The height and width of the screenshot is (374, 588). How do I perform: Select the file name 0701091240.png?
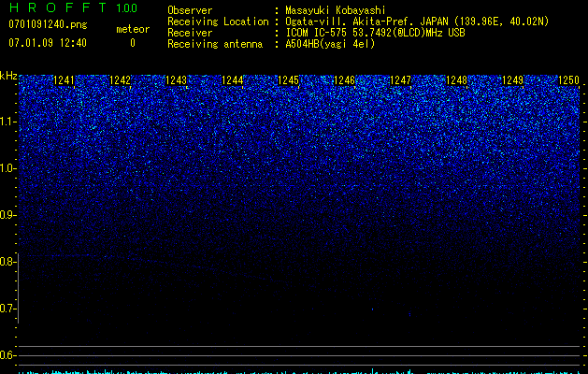point(48,24)
